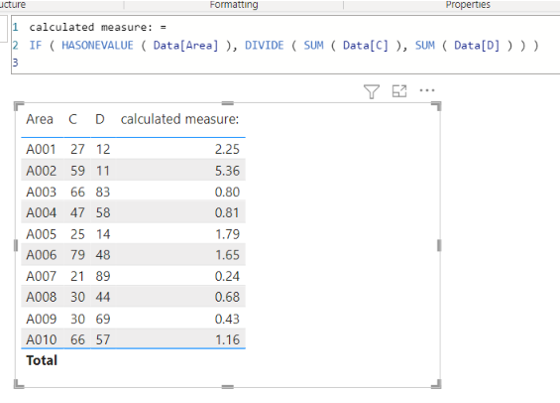Viewport: 560px width, 403px height.
Task: Click Data[D] reference in formula
Action: 477,45
